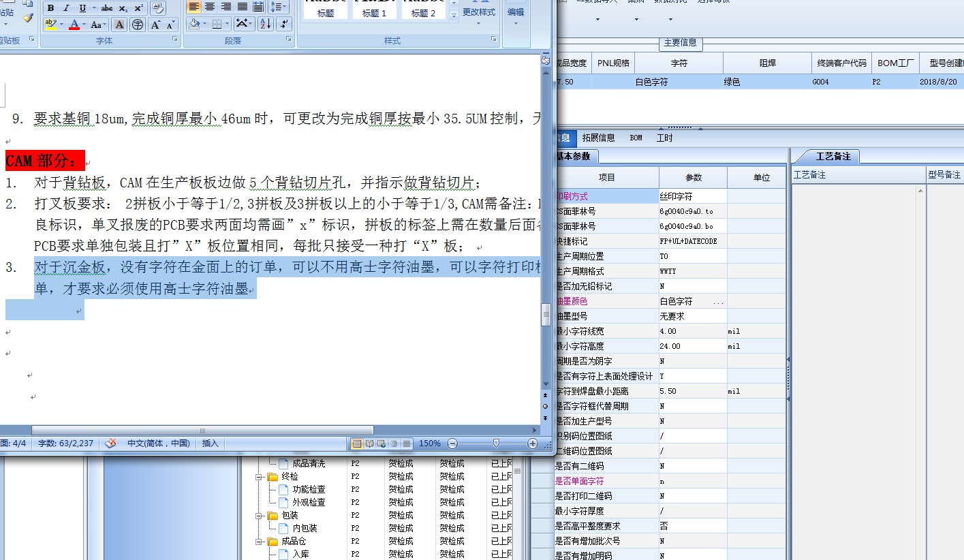Grow font size with larger A icon
The width and height of the screenshot is (964, 560).
pos(155,25)
